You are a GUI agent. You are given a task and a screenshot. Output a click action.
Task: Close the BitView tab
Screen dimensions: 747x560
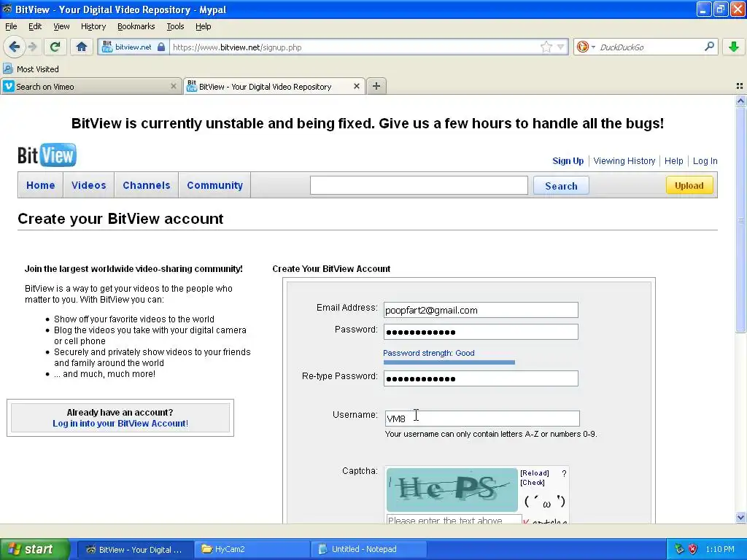pos(356,86)
